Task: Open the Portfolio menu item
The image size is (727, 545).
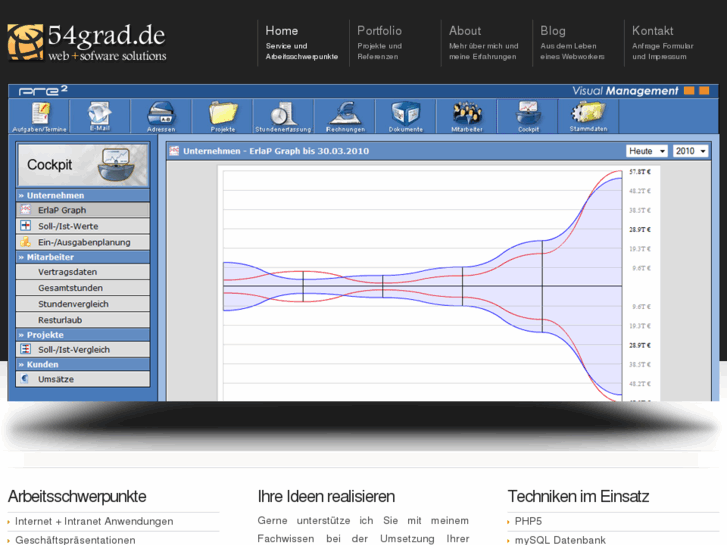Action: [x=380, y=43]
